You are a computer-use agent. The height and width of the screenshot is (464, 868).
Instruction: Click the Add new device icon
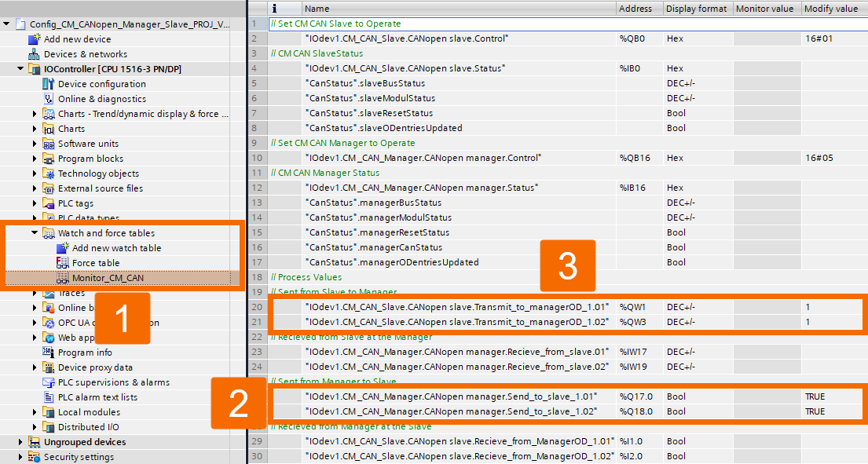point(35,38)
